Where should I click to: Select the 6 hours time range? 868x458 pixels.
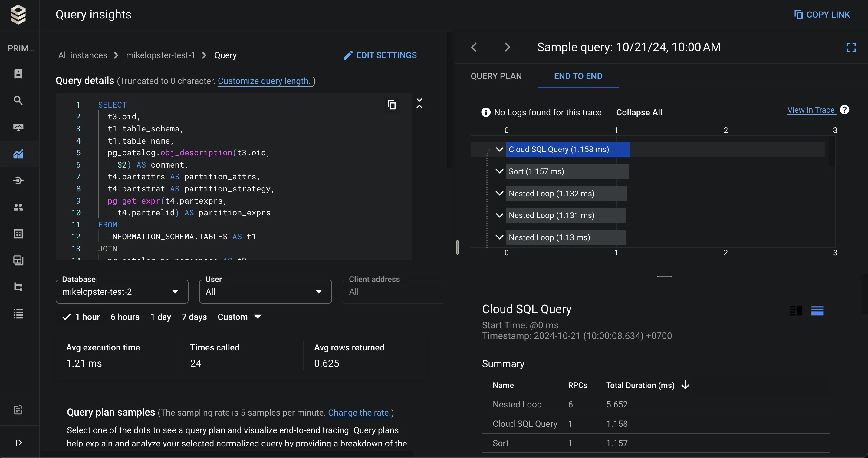(125, 317)
